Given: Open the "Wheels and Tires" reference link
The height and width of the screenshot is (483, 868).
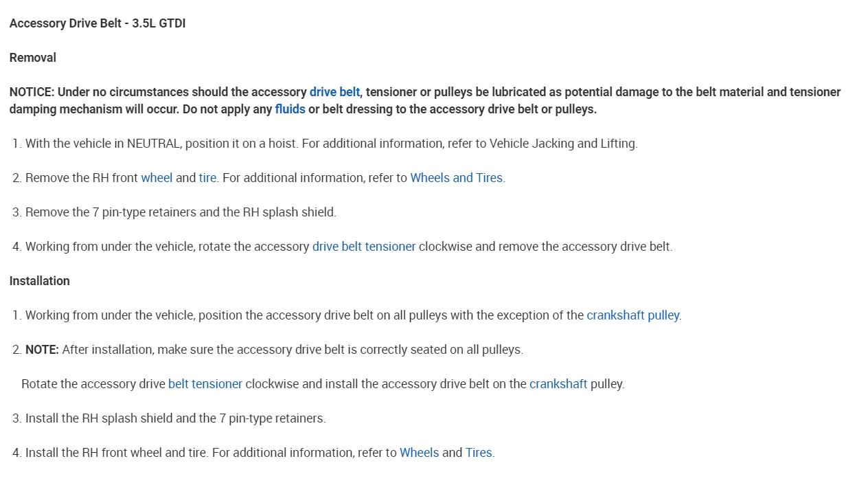Looking at the screenshot, I should [456, 178].
